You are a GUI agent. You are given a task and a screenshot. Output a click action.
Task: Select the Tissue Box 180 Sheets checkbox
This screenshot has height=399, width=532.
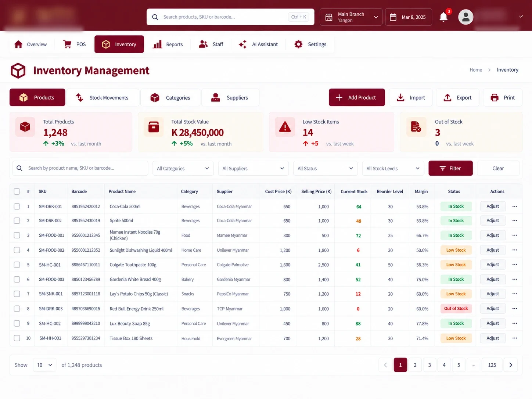(17, 338)
